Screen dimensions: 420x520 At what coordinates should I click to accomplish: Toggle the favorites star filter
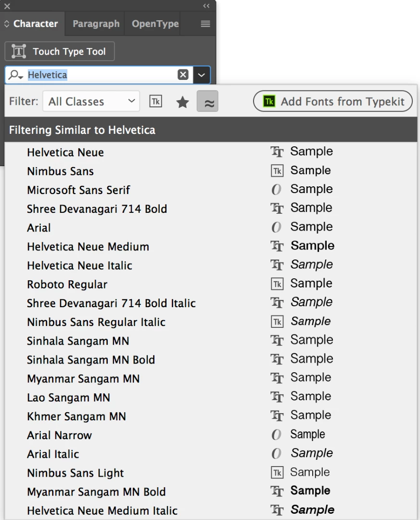[182, 102]
